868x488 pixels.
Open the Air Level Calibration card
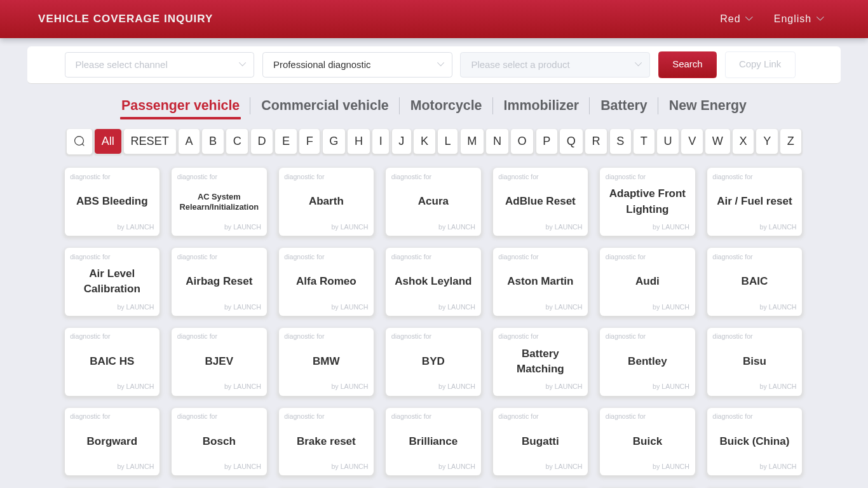pos(112,281)
